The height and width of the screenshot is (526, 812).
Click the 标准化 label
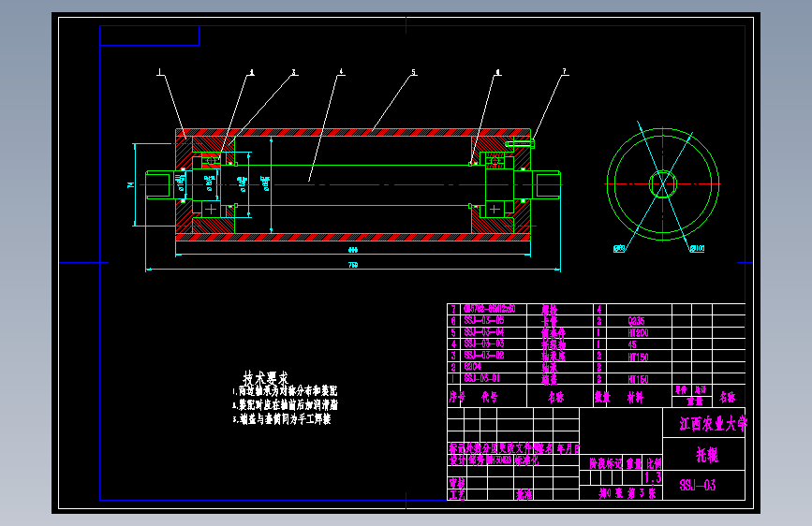(x=526, y=460)
